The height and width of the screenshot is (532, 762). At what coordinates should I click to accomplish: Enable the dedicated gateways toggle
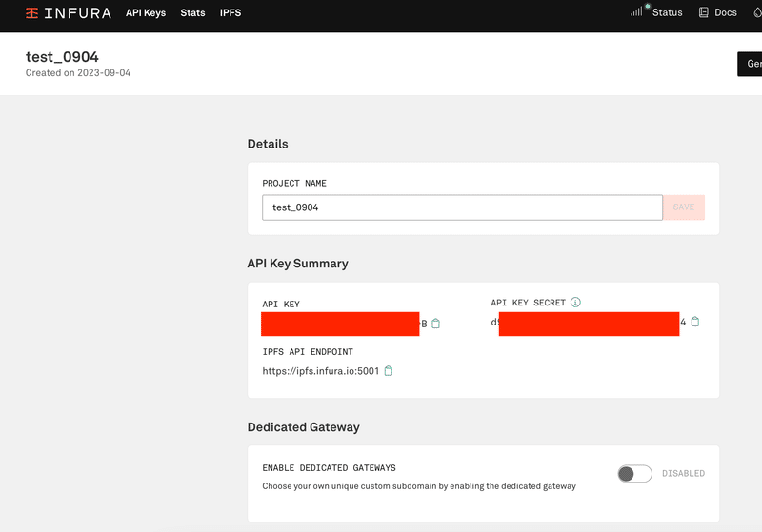[x=634, y=473]
